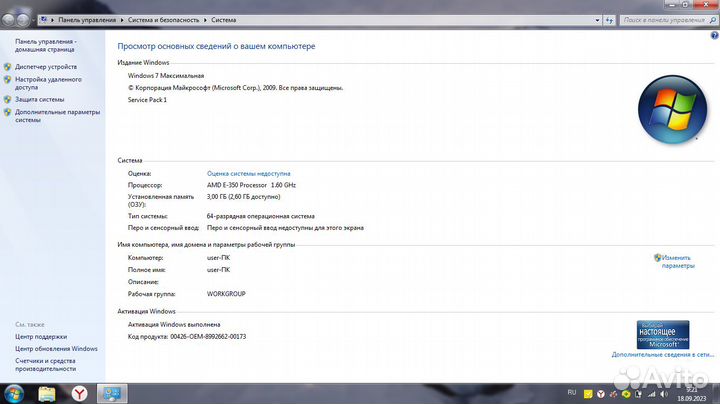
Task: Open Защита системы
Action: 39,99
